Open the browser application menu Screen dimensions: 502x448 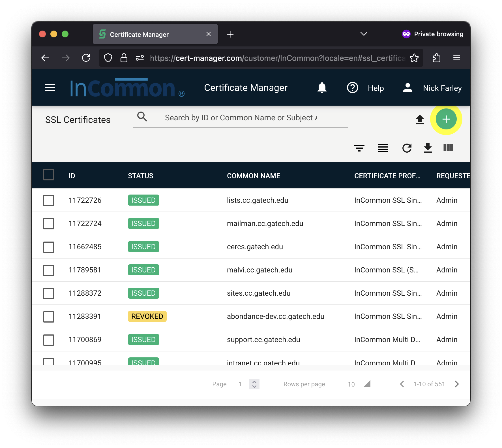coord(457,58)
